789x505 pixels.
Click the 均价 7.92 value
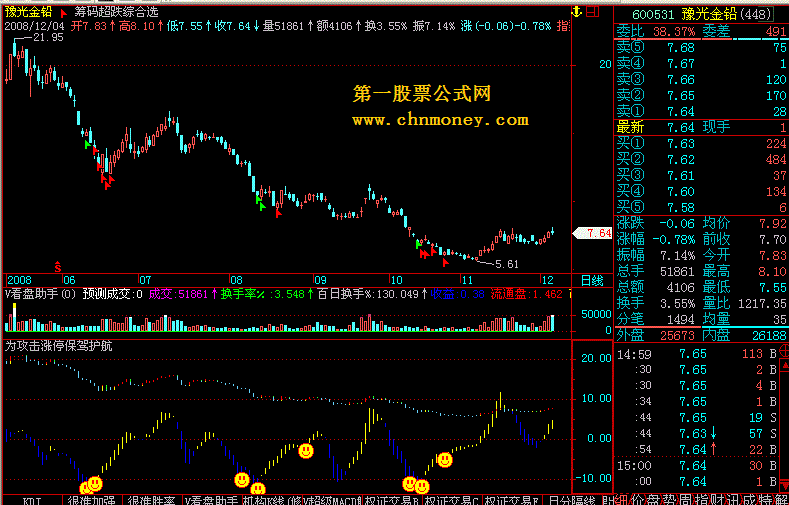tap(773, 223)
